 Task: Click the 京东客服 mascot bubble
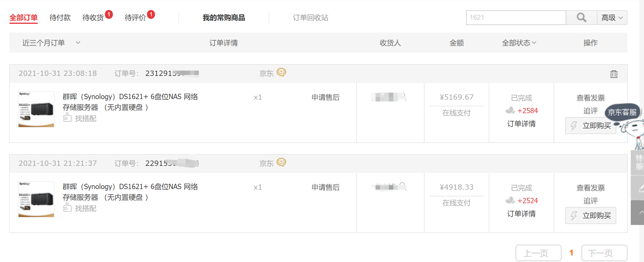point(622,112)
